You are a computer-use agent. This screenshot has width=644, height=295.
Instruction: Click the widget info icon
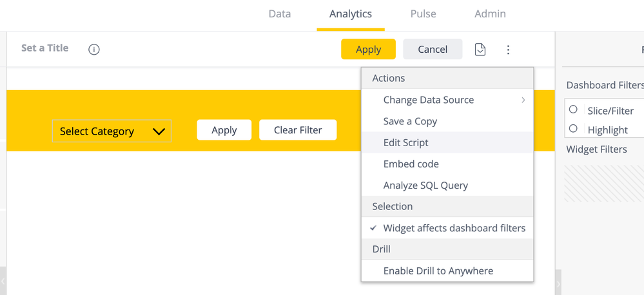(94, 49)
